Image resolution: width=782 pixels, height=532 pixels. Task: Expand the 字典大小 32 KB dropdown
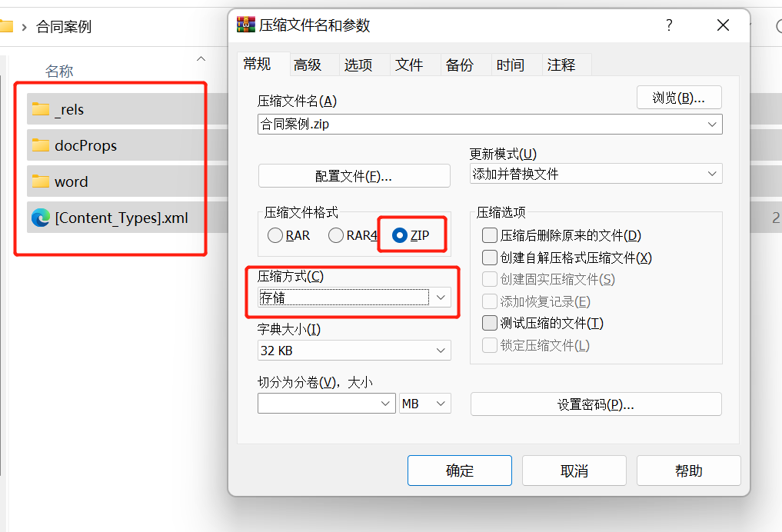[x=354, y=351]
